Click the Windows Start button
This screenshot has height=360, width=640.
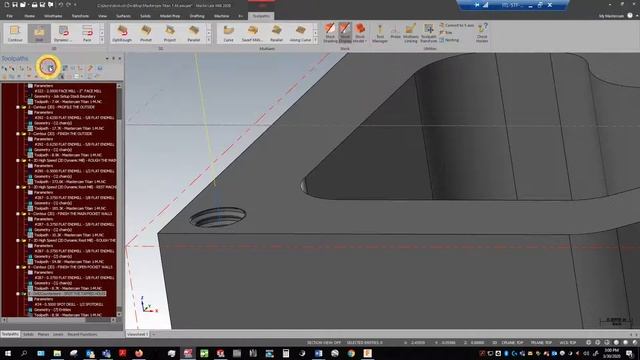point(7,353)
